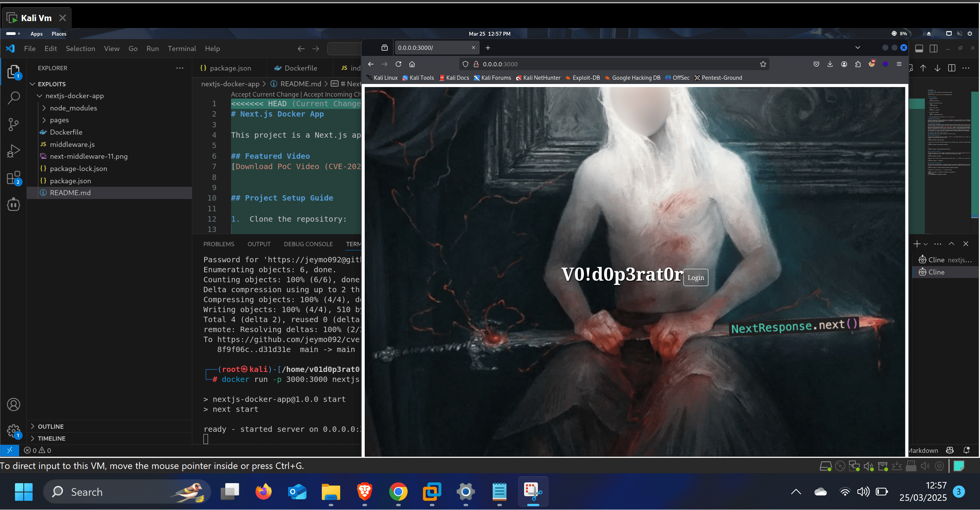Open VS Code notifications bell
The height and width of the screenshot is (510, 980).
pyautogui.click(x=966, y=450)
